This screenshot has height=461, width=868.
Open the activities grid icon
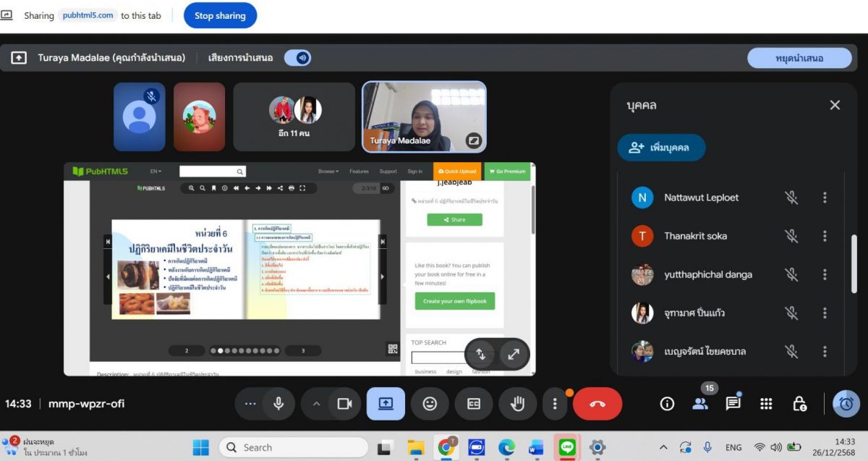click(766, 404)
